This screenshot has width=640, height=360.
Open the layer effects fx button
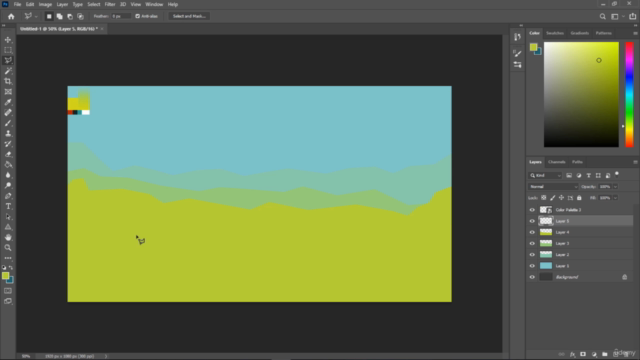pos(572,354)
